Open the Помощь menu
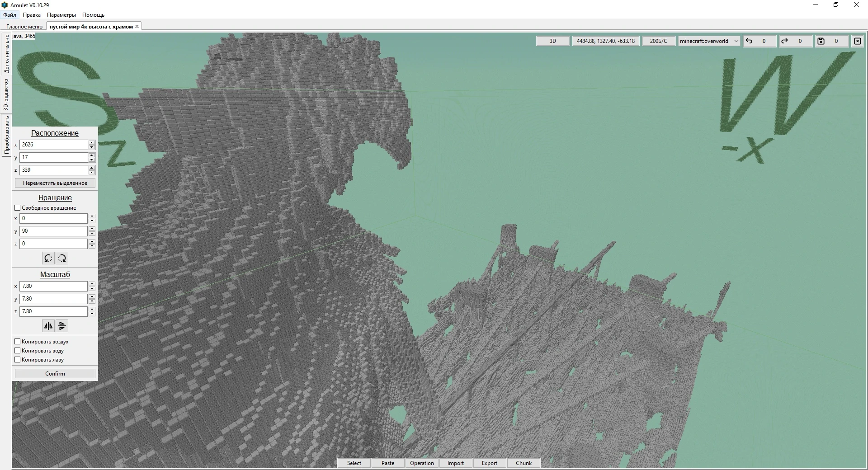This screenshot has height=470, width=868. coord(93,15)
